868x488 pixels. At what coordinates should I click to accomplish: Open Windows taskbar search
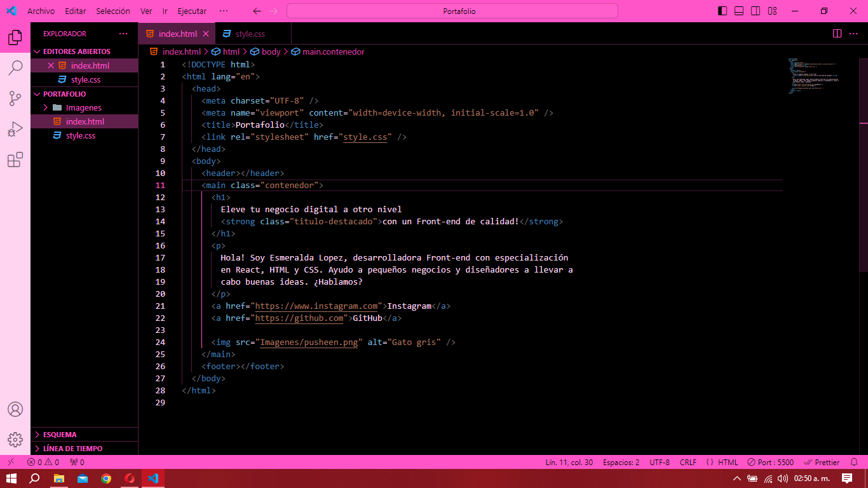(x=35, y=478)
